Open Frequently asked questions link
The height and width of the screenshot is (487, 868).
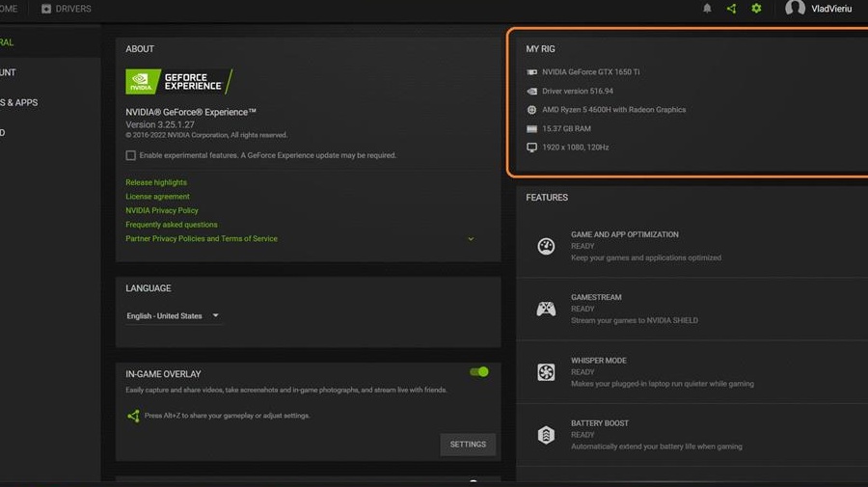(x=172, y=225)
